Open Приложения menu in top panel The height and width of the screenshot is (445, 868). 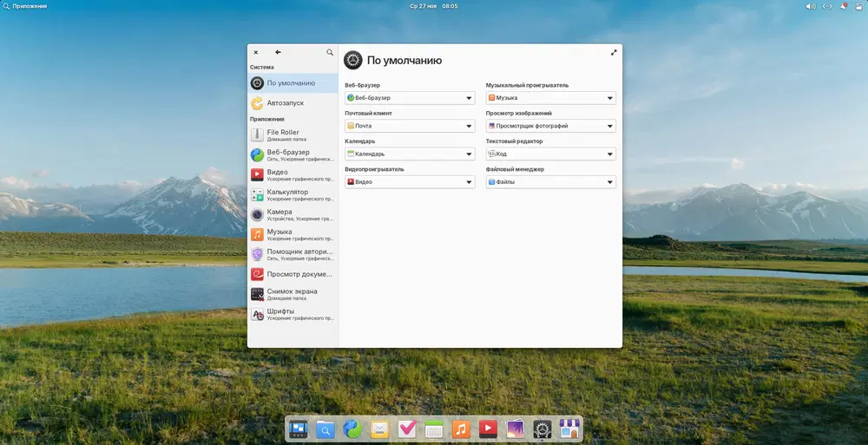[25, 6]
